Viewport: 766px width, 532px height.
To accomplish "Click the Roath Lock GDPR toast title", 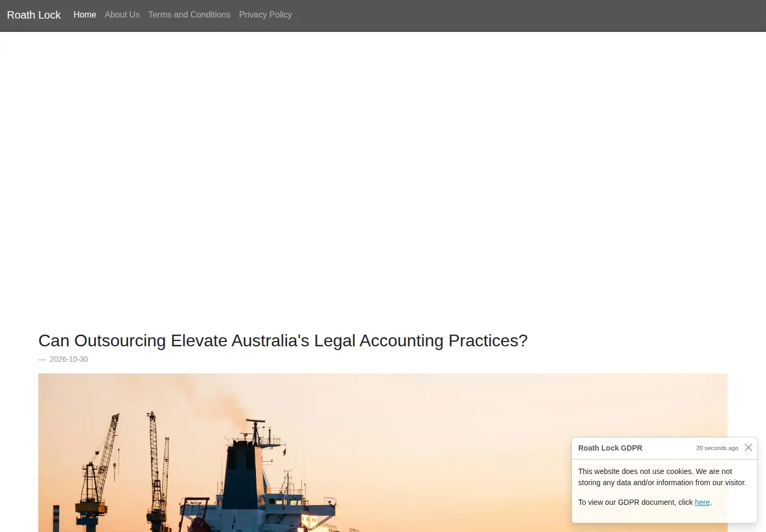I will click(x=610, y=448).
